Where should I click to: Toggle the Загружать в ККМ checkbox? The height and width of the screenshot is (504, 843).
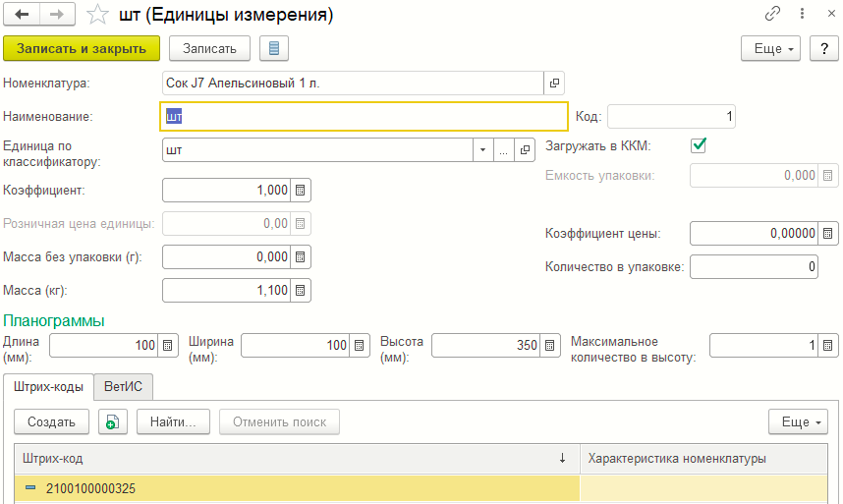pos(699,145)
